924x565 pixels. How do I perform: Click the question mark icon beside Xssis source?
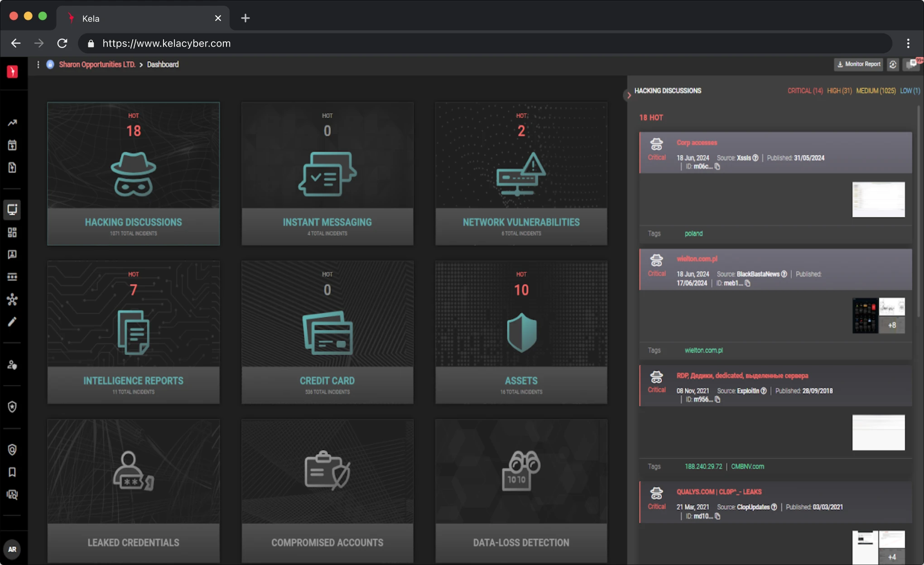pyautogui.click(x=755, y=158)
